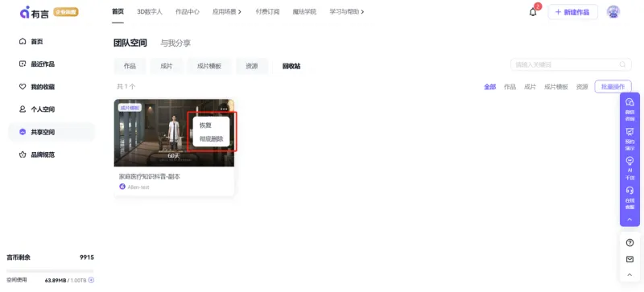Open 预约演示 in the floating panel
Viewport: 644px width, 292px height.
tap(630, 139)
